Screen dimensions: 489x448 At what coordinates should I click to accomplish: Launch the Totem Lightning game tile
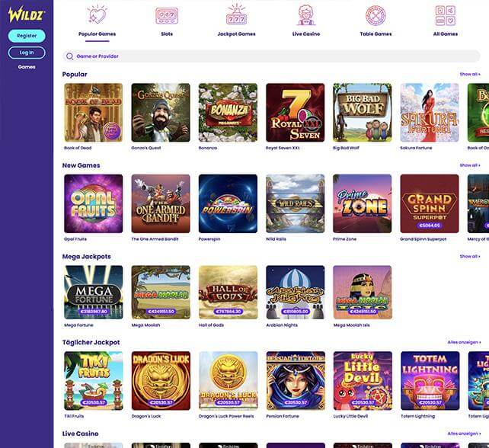pyautogui.click(x=430, y=381)
